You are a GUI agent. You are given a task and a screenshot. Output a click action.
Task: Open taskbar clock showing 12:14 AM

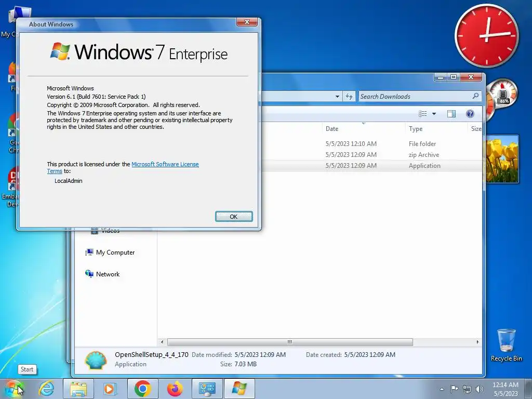point(505,389)
